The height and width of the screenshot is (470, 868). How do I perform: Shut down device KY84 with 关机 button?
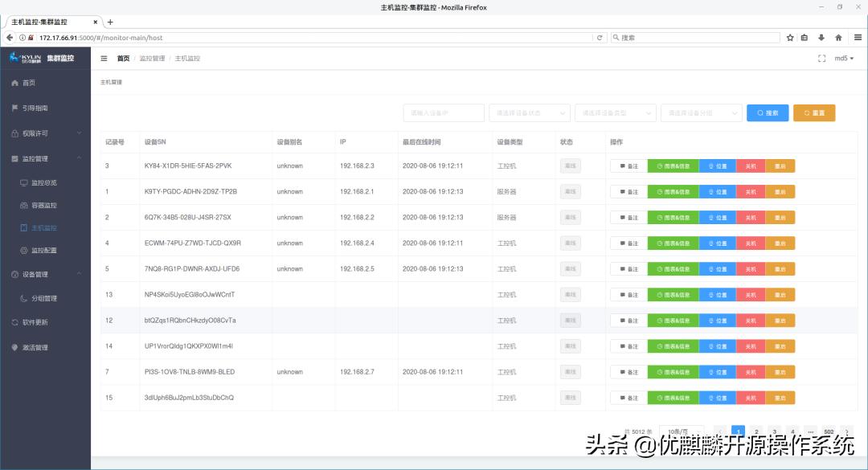coord(750,166)
